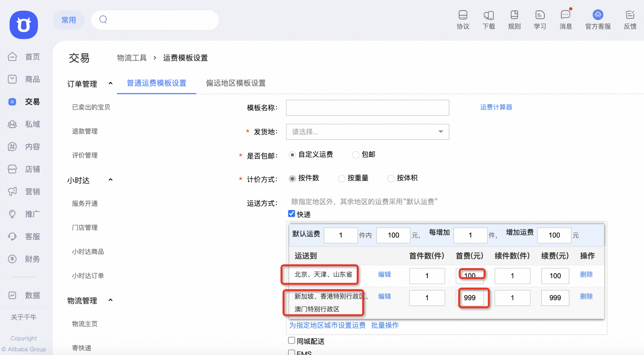The width and height of the screenshot is (644, 355).
Task: Collapse the 物流管理 section
Action: [111, 300]
